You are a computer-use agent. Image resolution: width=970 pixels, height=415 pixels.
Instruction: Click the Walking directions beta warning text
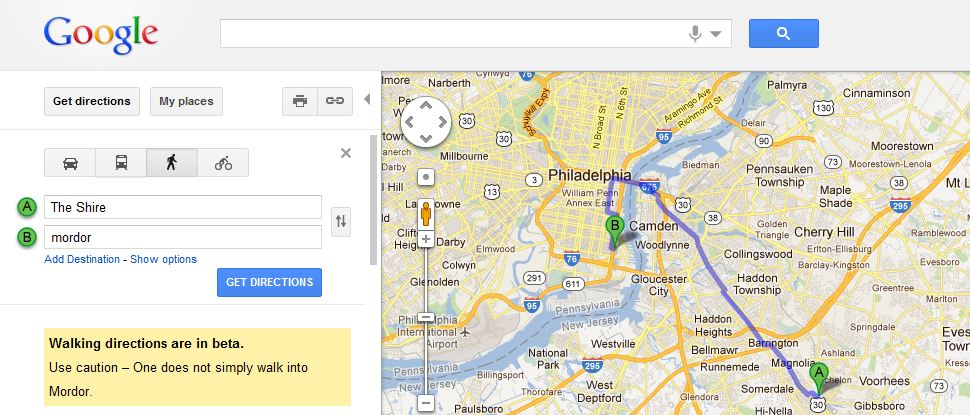coord(197,367)
